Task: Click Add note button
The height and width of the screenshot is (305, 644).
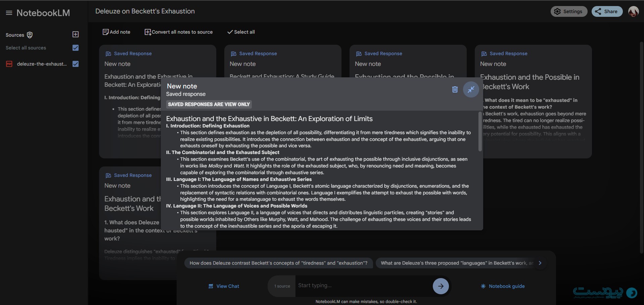Action: tap(116, 32)
